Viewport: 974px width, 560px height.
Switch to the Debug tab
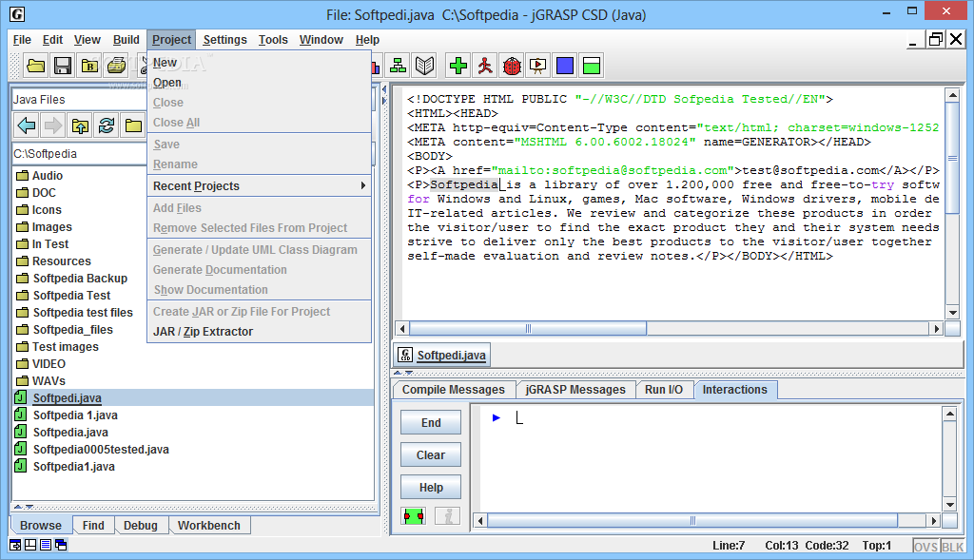[x=141, y=525]
